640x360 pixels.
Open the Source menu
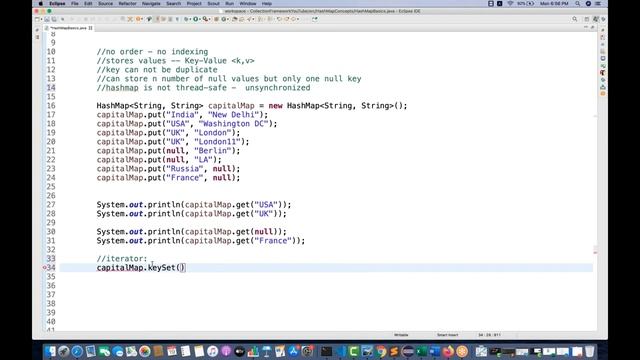pyautogui.click(x=105, y=4)
